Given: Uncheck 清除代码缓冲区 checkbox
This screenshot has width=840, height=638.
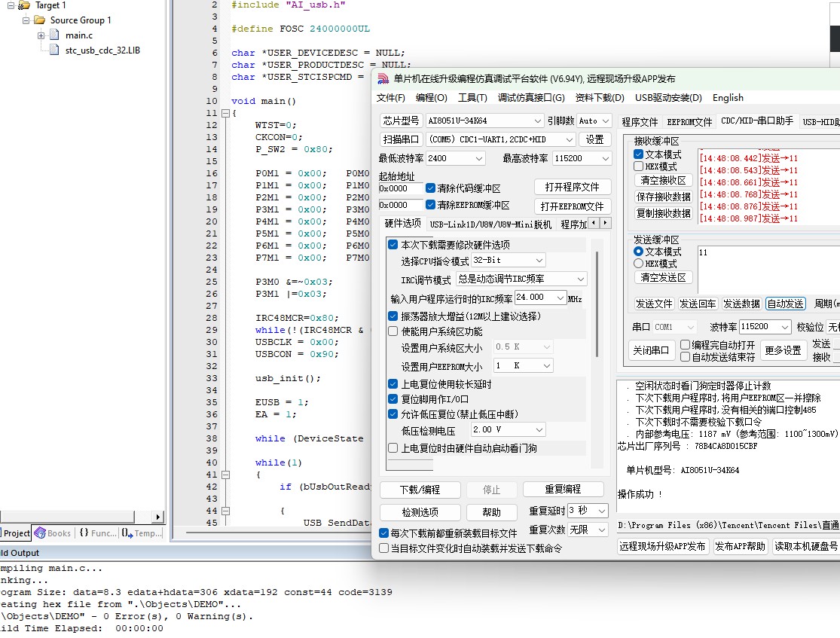Looking at the screenshot, I should pos(430,188).
